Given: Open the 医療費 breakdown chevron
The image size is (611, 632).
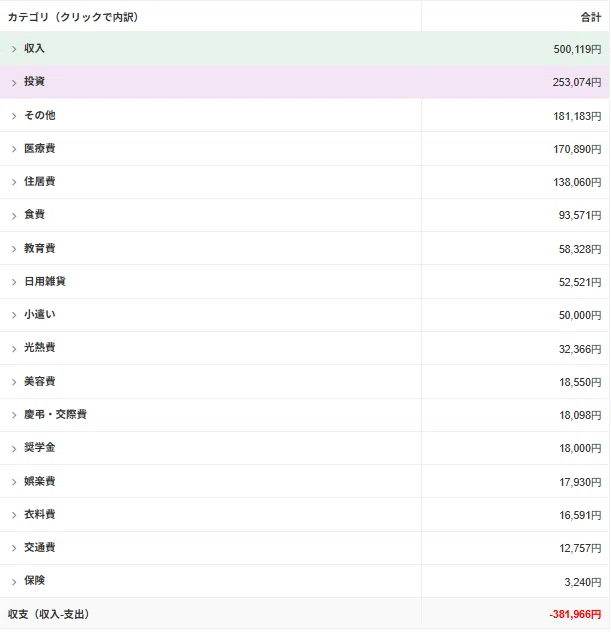Looking at the screenshot, I should pyautogui.click(x=14, y=149).
